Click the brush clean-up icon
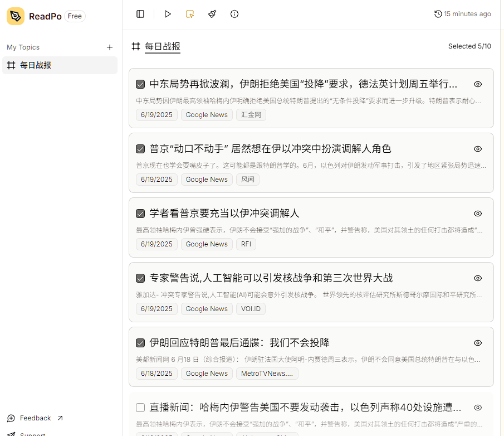The width and height of the screenshot is (504, 436). click(212, 14)
